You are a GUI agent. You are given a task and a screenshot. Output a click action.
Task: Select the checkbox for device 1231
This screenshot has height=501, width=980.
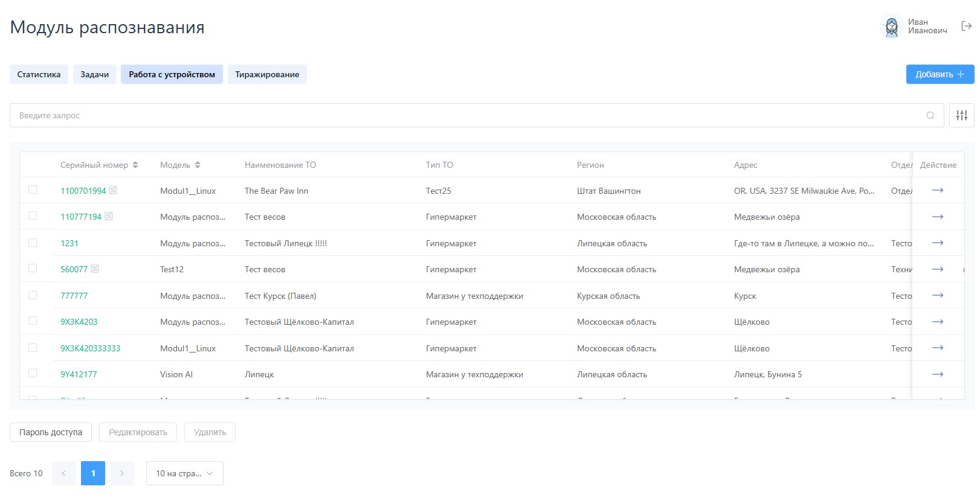point(33,242)
